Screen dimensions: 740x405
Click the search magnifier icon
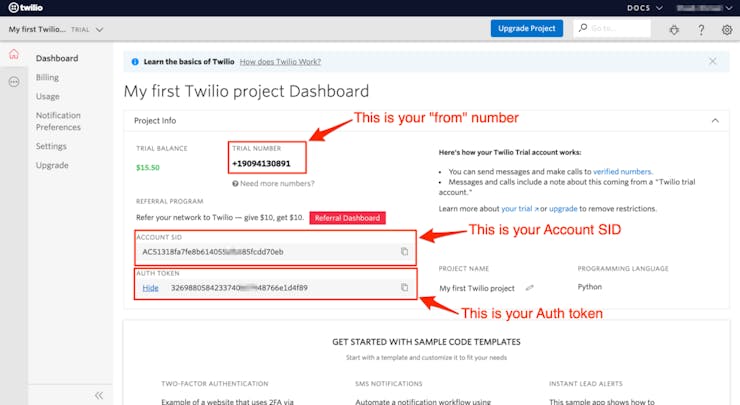[x=583, y=28]
